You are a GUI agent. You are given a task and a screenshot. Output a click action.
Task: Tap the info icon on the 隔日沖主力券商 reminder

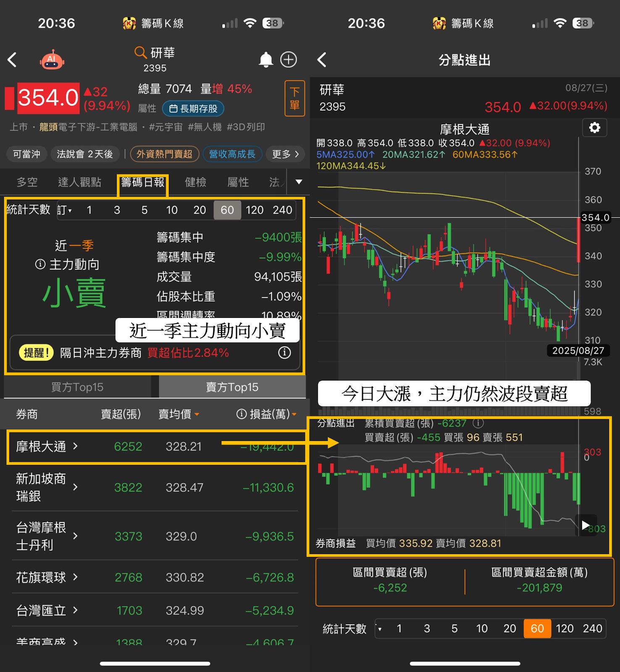[x=284, y=352]
